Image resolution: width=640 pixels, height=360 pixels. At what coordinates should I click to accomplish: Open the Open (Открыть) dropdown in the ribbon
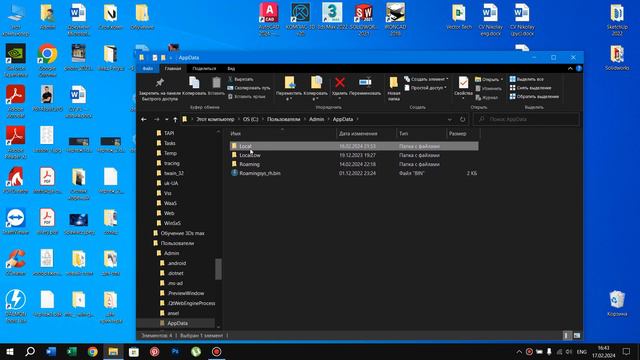[489, 79]
